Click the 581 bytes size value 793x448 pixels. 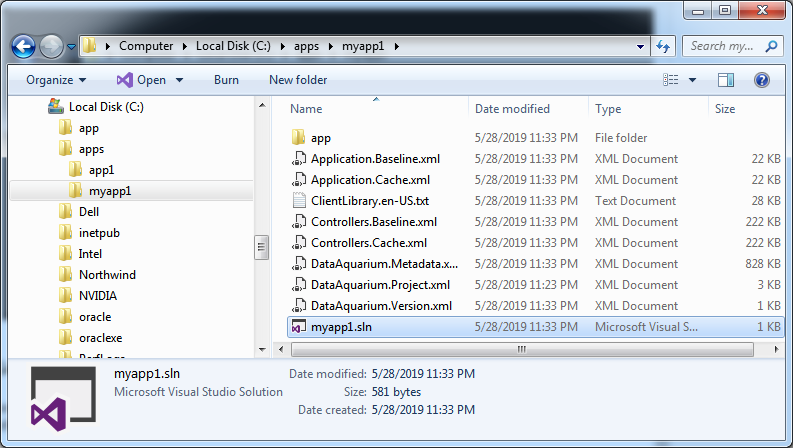(x=396, y=392)
